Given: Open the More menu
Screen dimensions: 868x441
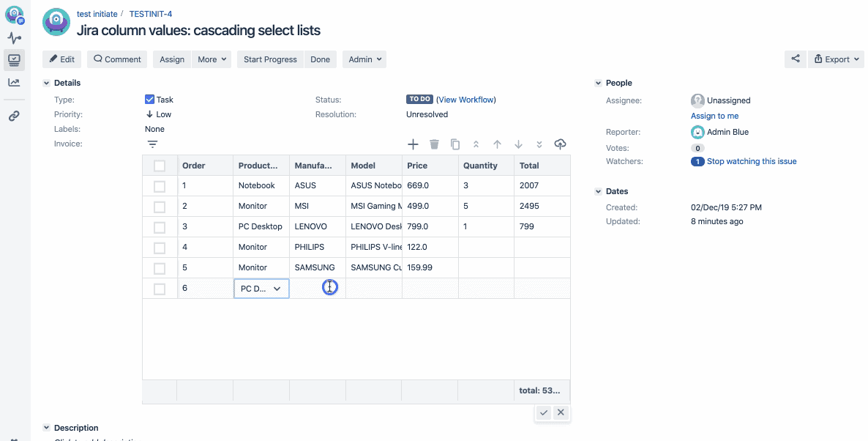Looking at the screenshot, I should (x=212, y=59).
